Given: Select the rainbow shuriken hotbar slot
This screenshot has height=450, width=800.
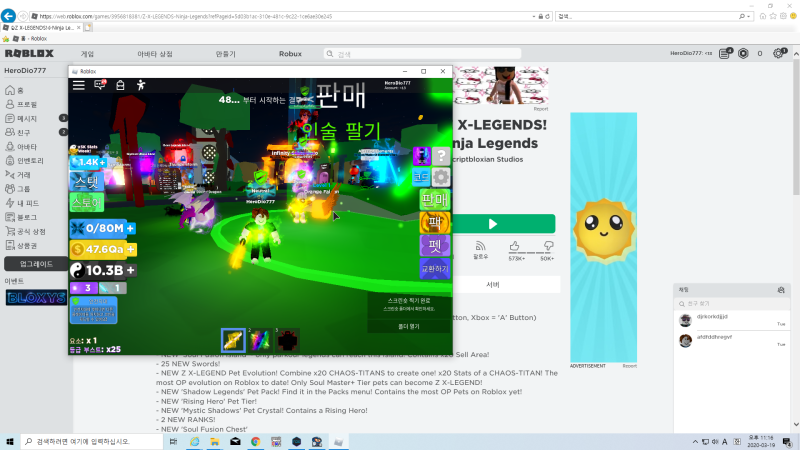Looking at the screenshot, I should point(260,340).
